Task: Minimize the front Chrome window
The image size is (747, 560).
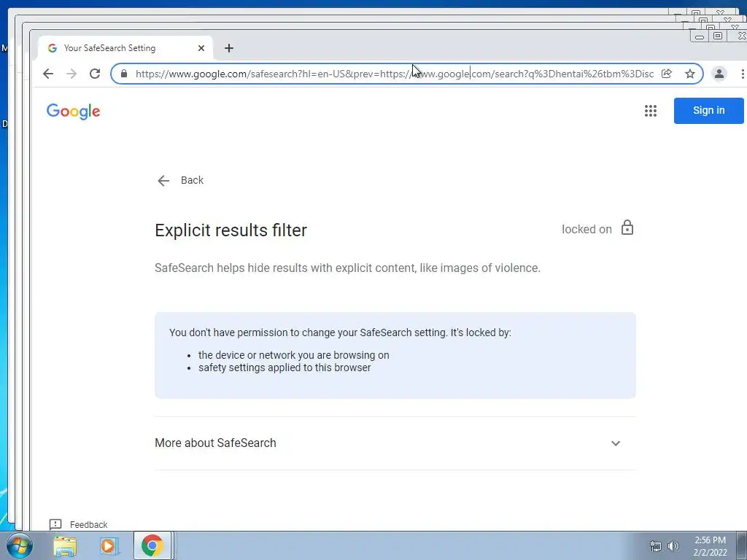Action: click(x=700, y=36)
